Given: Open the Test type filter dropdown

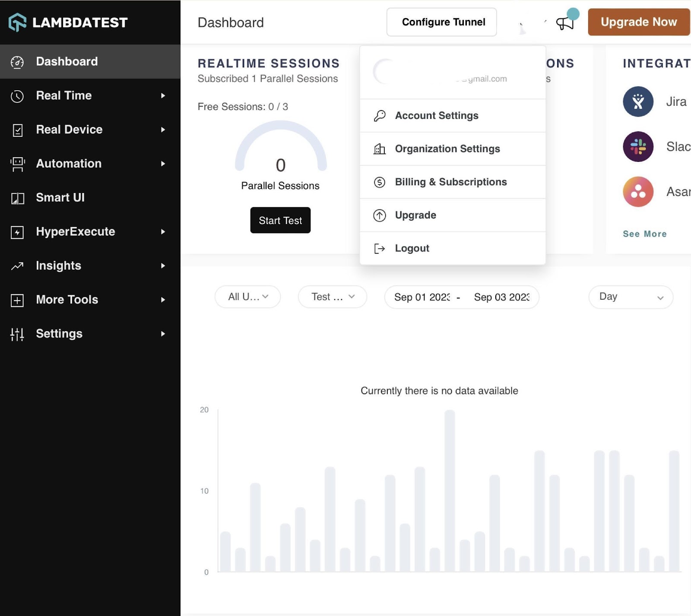Looking at the screenshot, I should pos(333,297).
